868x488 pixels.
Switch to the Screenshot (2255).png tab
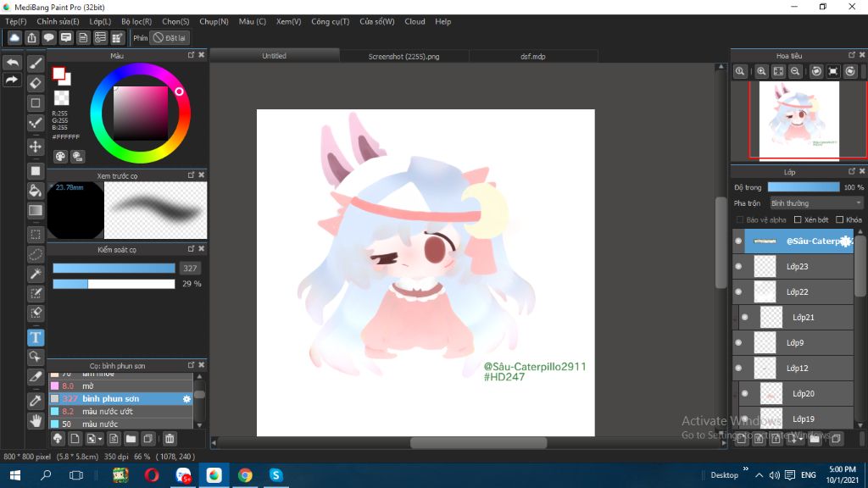click(x=404, y=57)
